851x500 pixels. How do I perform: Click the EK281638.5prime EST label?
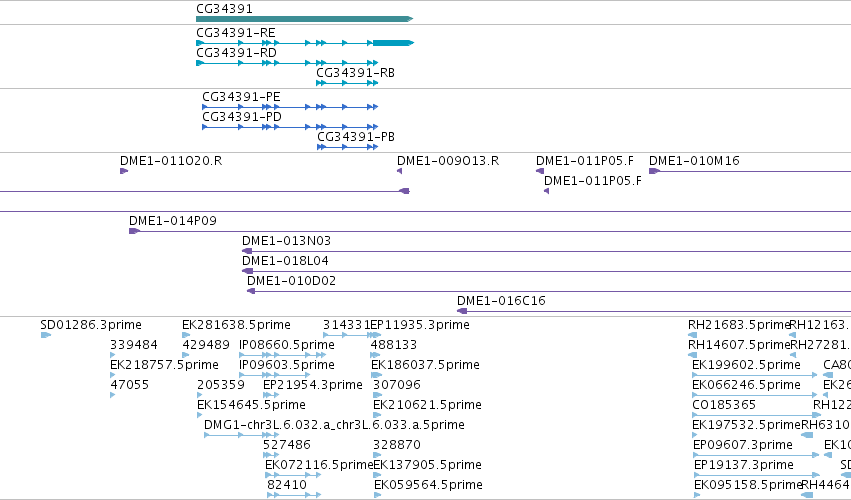[x=237, y=325]
